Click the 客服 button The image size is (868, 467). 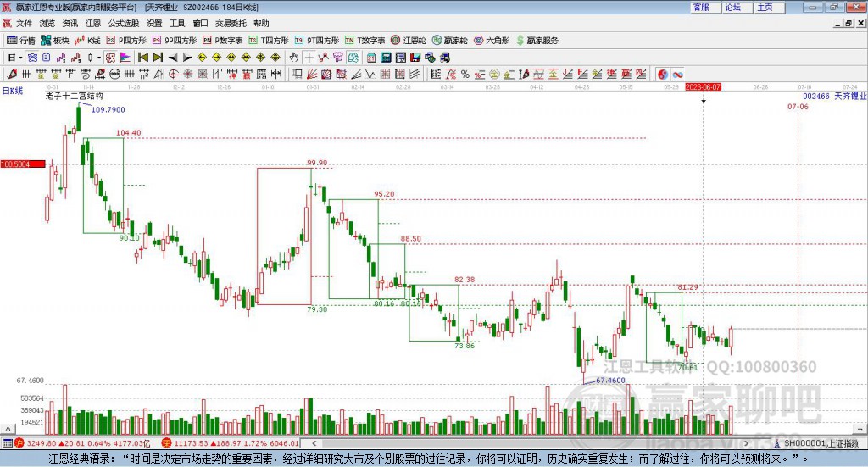pyautogui.click(x=704, y=7)
